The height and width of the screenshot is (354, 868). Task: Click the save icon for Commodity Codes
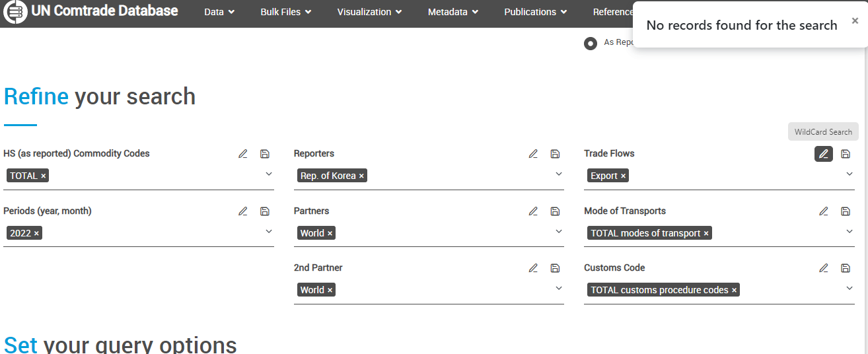(265, 154)
